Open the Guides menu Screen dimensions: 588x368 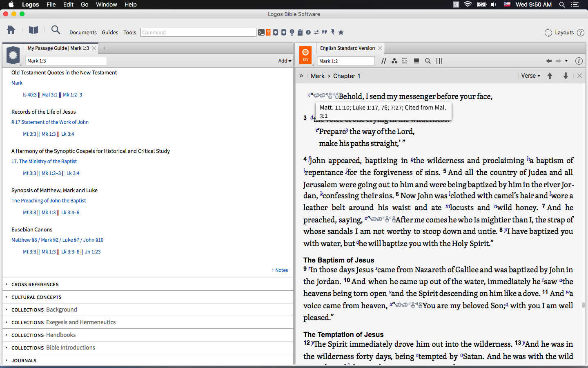[x=110, y=32]
